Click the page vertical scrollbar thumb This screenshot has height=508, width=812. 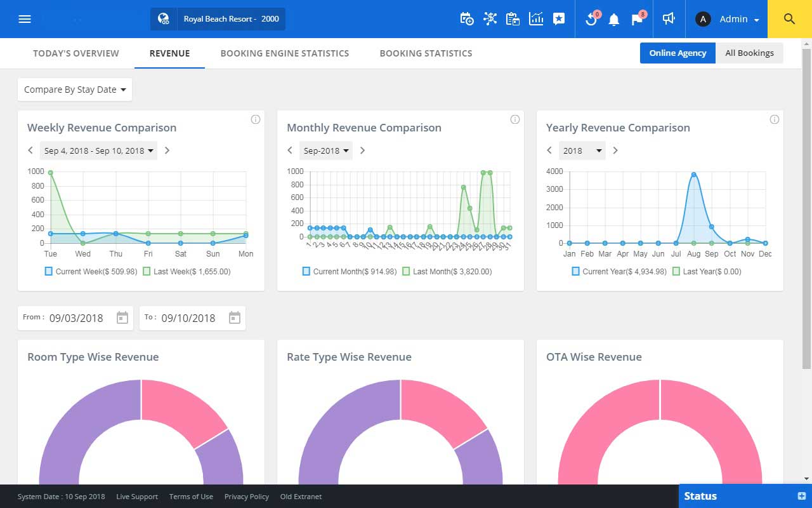click(806, 210)
